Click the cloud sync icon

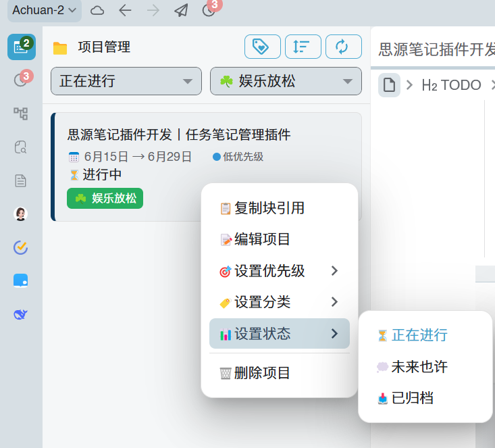tap(97, 10)
